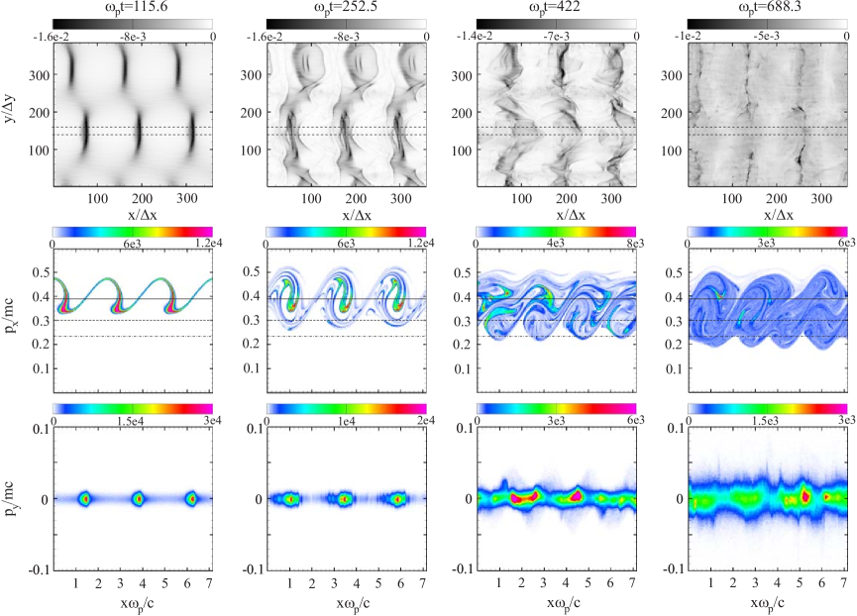Click colorbar value -1.4e-2
The image size is (857, 616).
click(478, 37)
